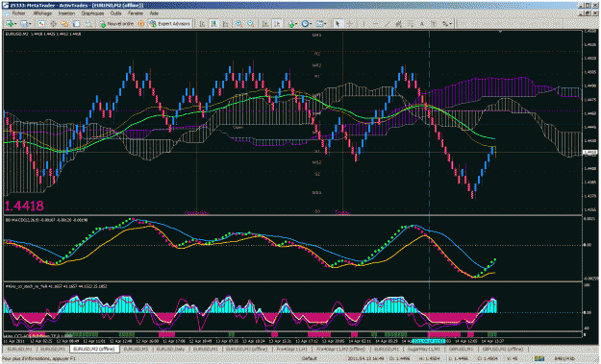The width and height of the screenshot is (601, 364).
Task: Switch chart to line chart
Action: [225, 24]
